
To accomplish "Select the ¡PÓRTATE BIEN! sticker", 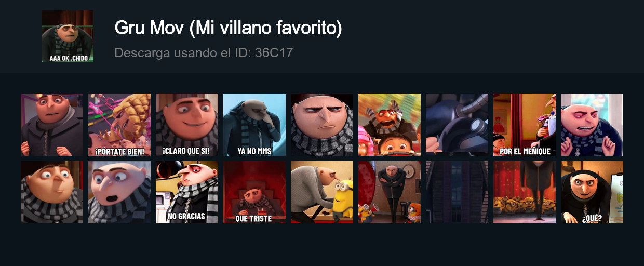I will coord(119,125).
